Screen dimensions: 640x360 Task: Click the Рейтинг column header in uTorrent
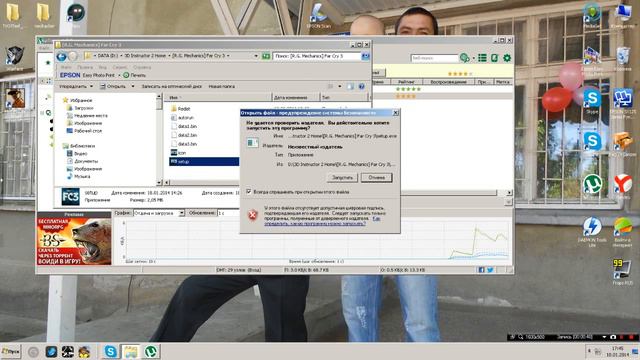[406, 82]
